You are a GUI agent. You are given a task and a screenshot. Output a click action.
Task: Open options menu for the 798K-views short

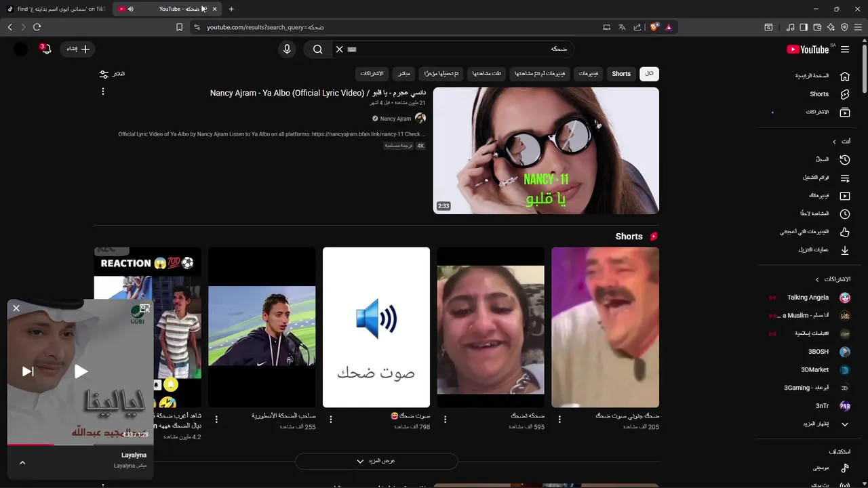click(331, 420)
